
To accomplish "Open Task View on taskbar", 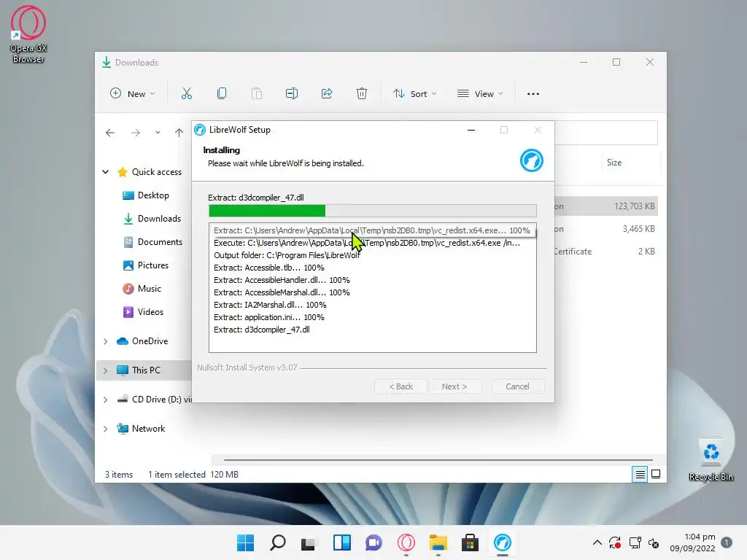I will click(x=309, y=542).
